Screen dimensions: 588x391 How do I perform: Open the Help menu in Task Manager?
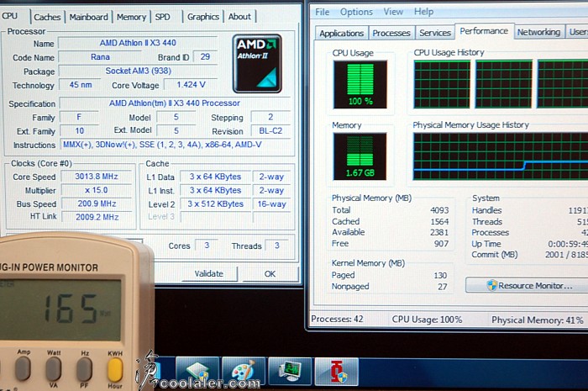pos(423,12)
